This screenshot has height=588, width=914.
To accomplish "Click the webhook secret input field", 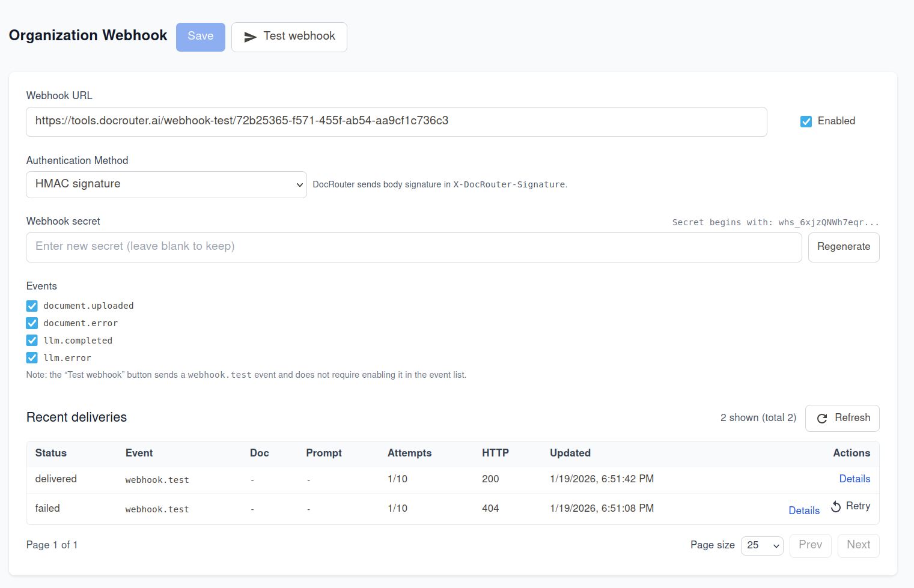I will (413, 247).
